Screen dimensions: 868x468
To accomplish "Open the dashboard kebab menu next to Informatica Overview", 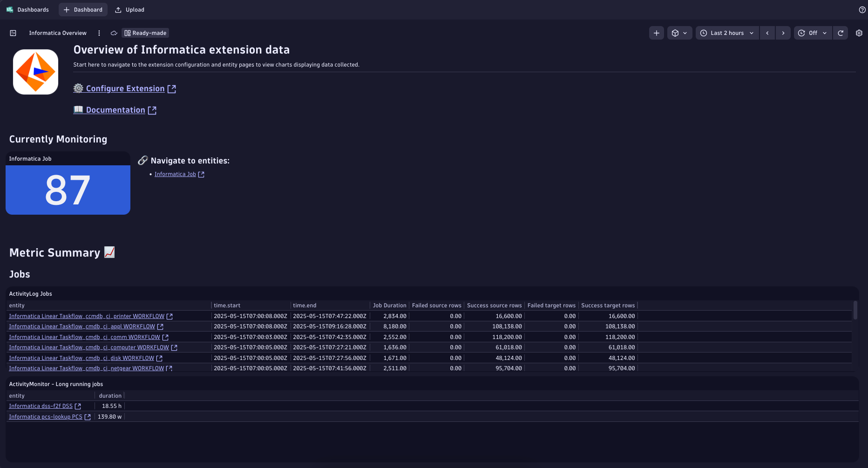I will point(99,33).
